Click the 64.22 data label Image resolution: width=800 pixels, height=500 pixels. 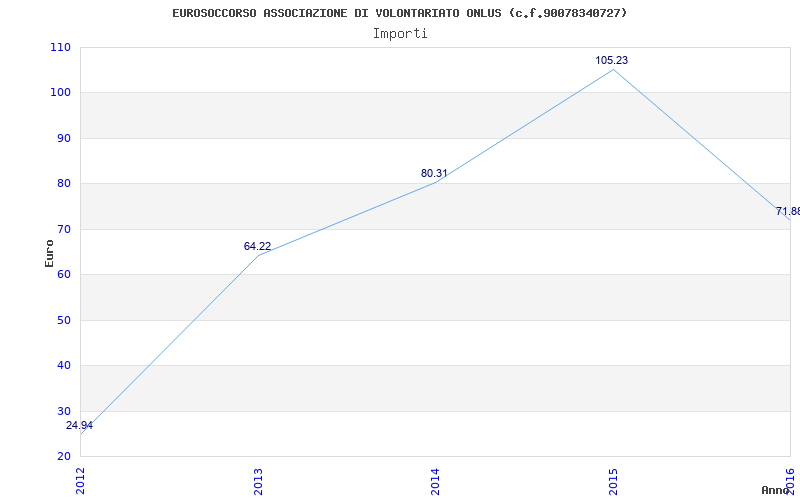(257, 246)
